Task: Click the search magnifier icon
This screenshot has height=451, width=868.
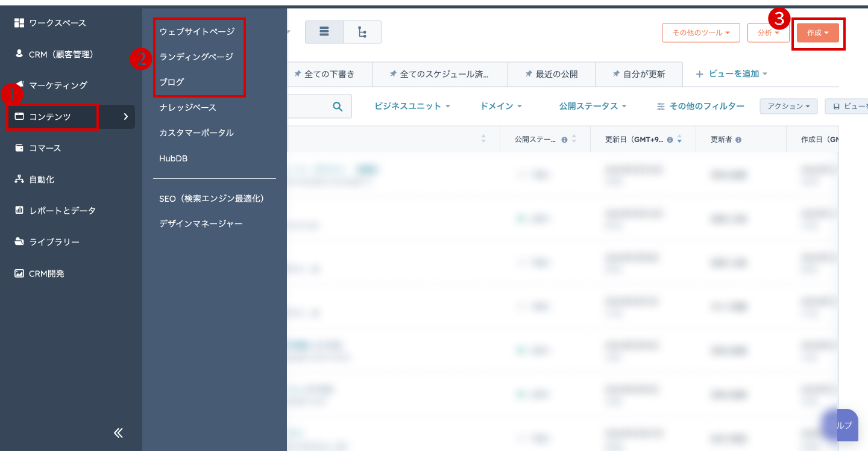Action: pyautogui.click(x=338, y=106)
